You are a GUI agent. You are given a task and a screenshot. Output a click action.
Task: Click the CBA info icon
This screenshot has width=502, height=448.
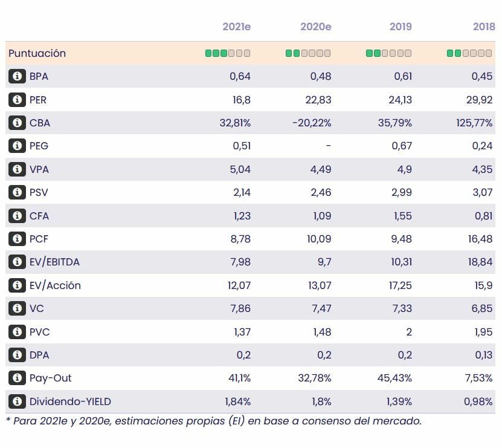(x=17, y=123)
